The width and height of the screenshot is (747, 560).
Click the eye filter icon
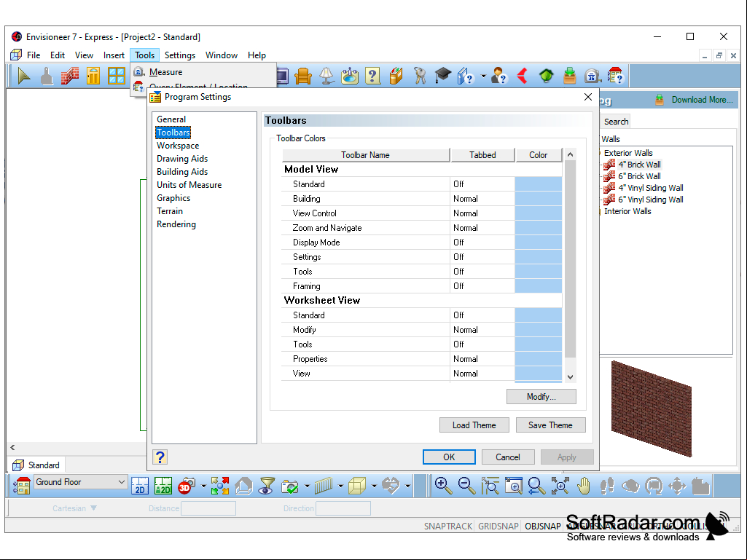coord(266,486)
